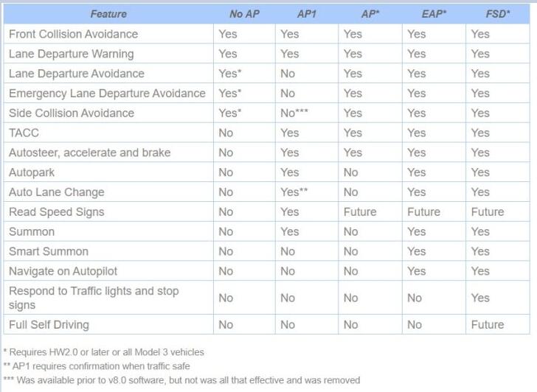Click the "Was available prior to v8.0" footnote
537x392 pixels.
181,380
